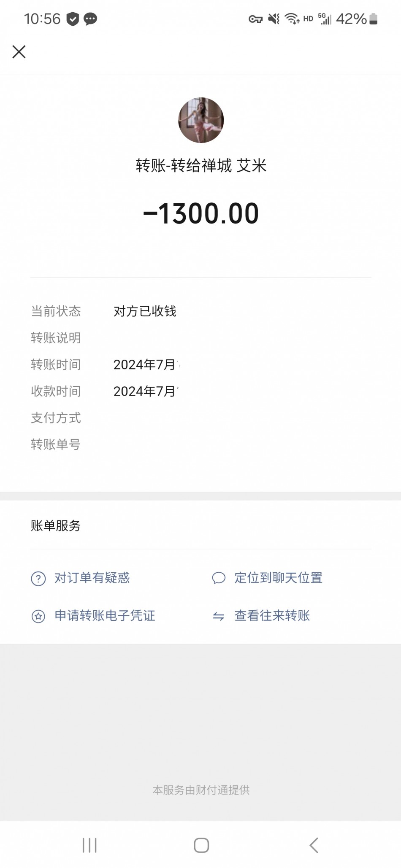This screenshot has width=401, height=868.
Task: Tap the question mark order help icon
Action: point(38,578)
